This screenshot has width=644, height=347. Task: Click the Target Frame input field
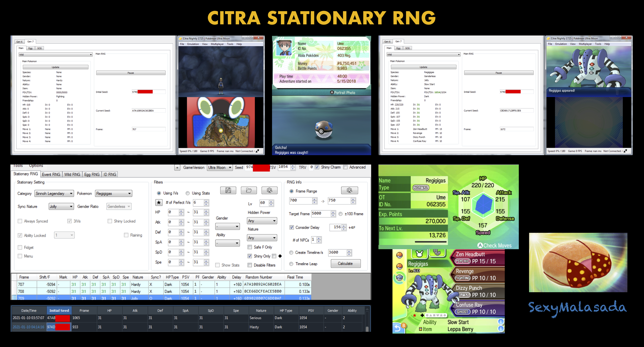pos(321,213)
